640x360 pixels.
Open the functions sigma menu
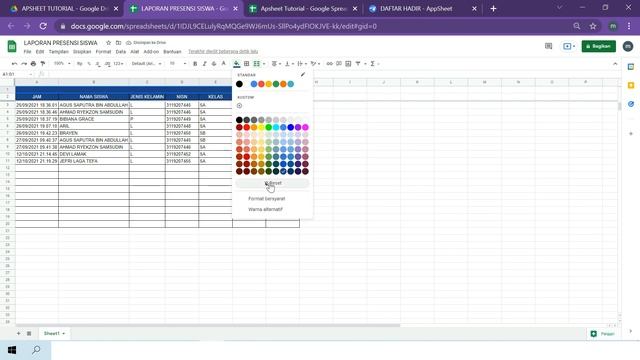(372, 64)
